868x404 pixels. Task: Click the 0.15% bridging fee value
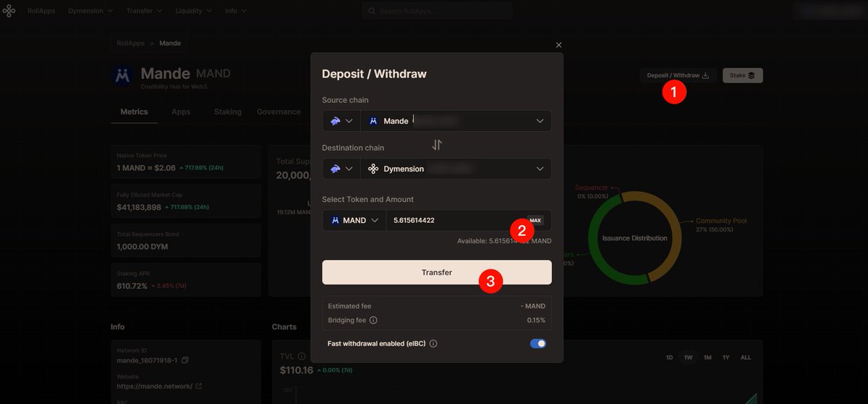536,320
